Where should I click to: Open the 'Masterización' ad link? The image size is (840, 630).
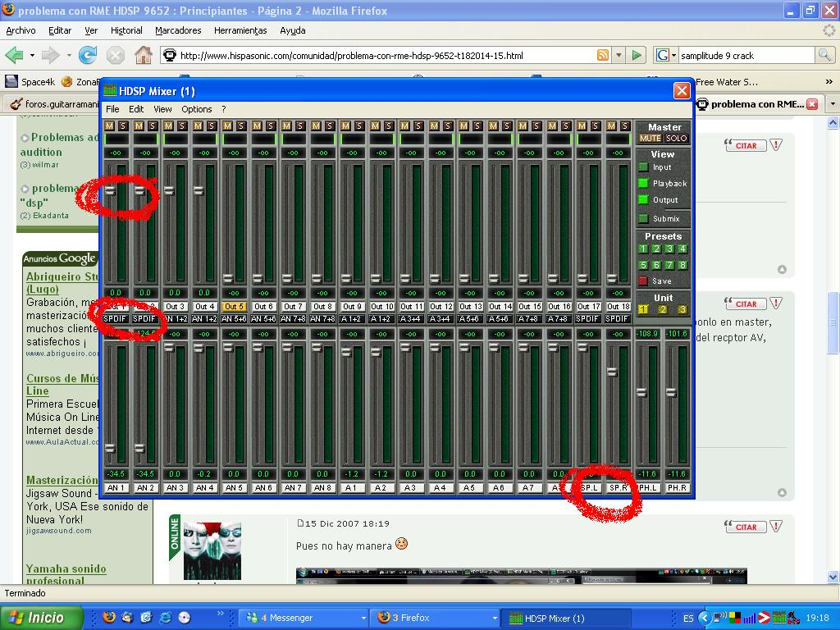[62, 480]
